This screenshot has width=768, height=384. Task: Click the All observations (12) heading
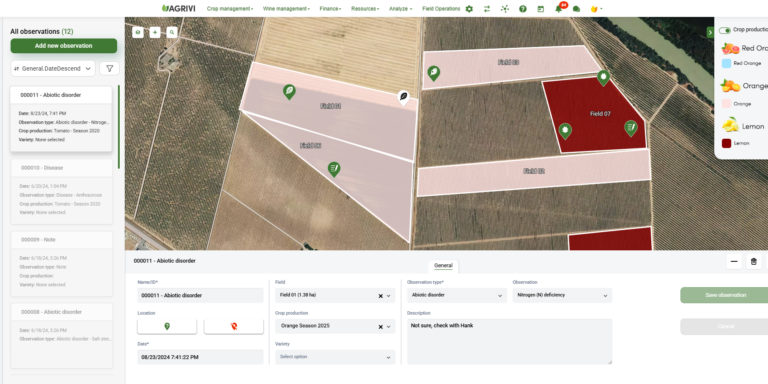(x=42, y=31)
